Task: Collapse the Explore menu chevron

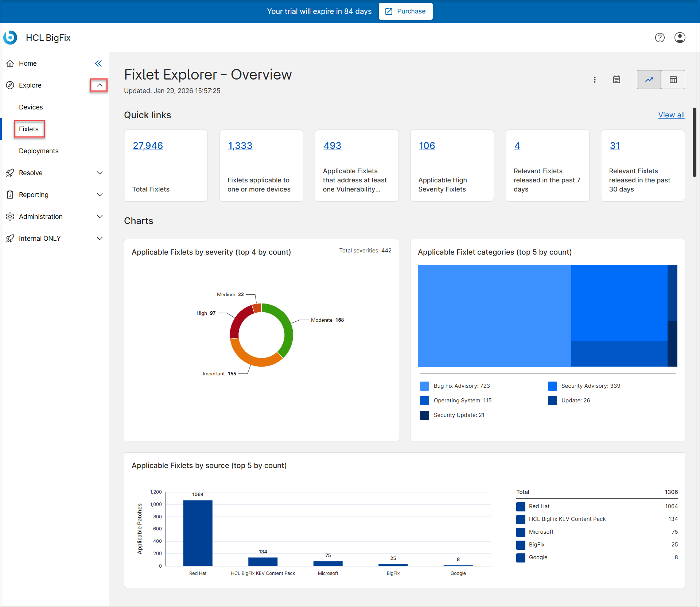Action: click(x=99, y=85)
